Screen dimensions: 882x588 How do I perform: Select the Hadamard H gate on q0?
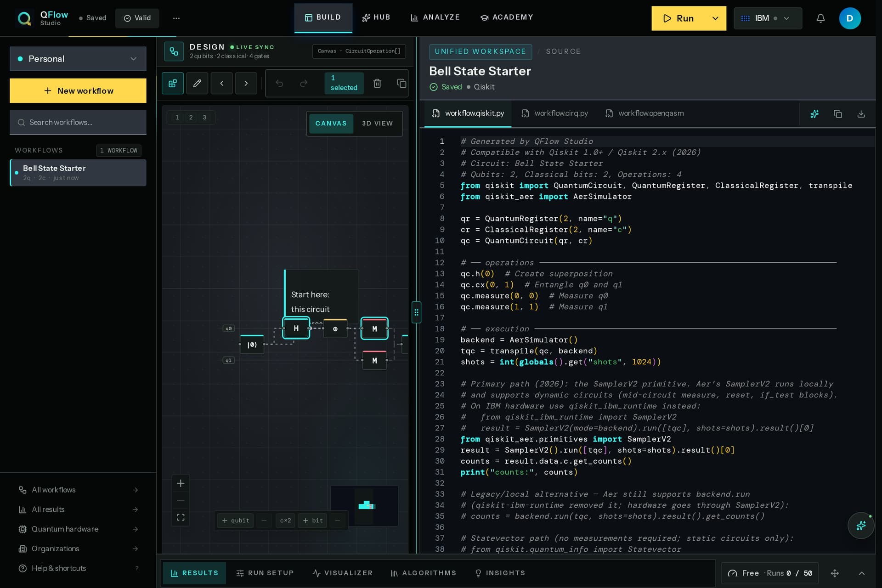pos(296,328)
